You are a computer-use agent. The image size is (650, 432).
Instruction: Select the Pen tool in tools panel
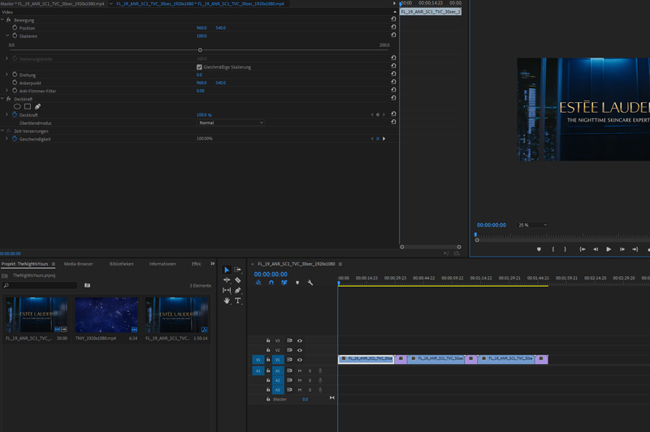click(x=238, y=290)
